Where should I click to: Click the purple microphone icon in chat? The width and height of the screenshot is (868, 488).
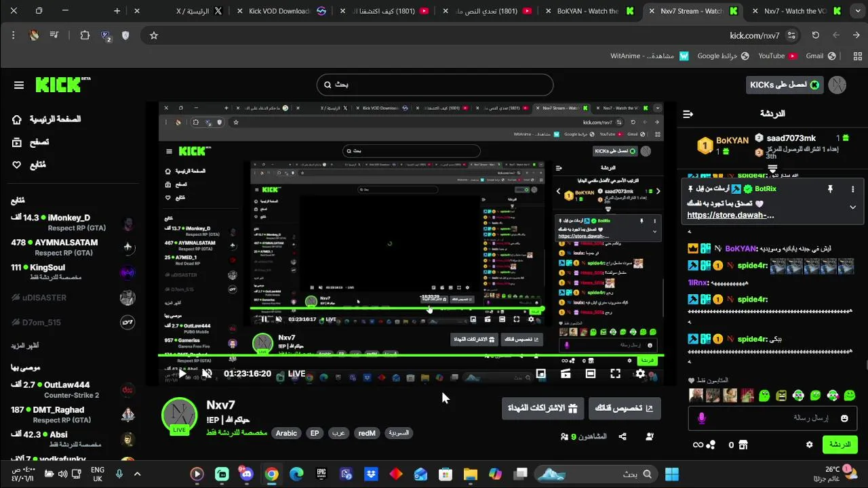pyautogui.click(x=702, y=418)
